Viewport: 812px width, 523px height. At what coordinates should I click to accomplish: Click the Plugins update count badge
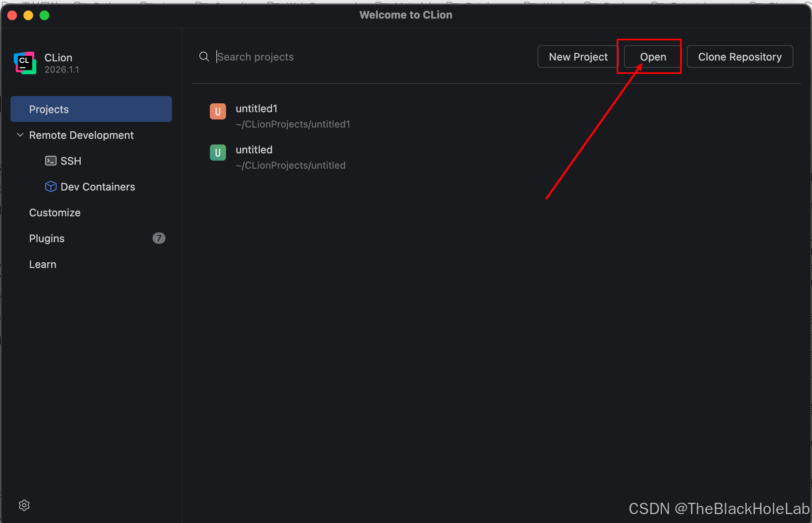tap(159, 238)
